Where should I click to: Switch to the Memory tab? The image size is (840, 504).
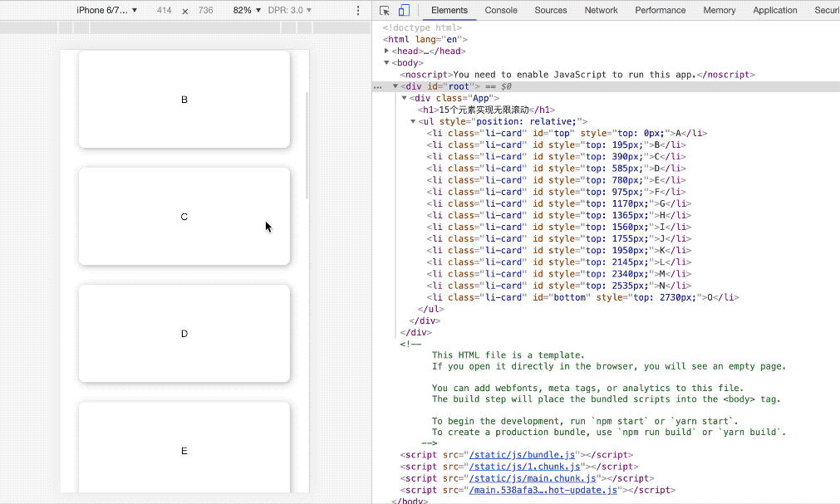719,10
